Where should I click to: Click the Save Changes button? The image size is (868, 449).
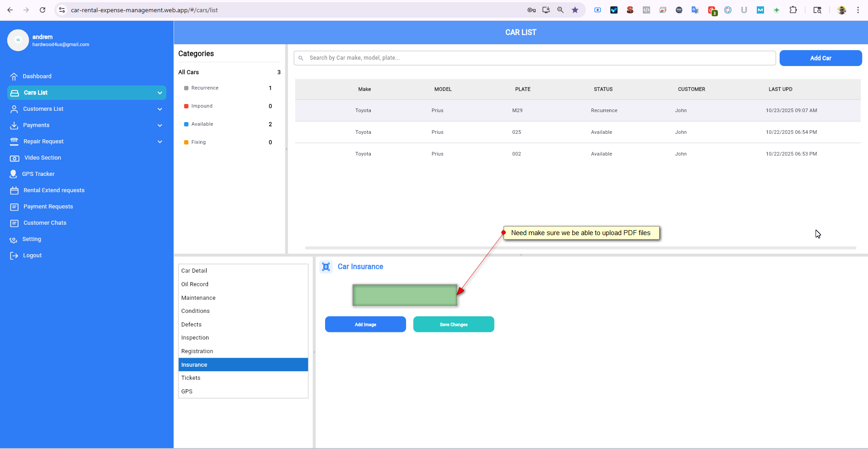(x=453, y=324)
